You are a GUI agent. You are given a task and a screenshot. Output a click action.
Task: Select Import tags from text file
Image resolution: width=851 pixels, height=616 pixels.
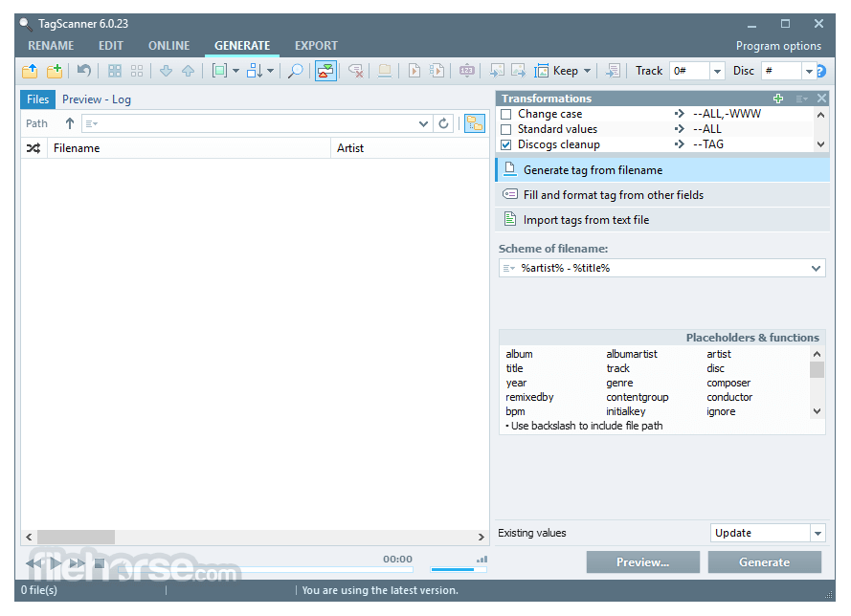coord(662,220)
